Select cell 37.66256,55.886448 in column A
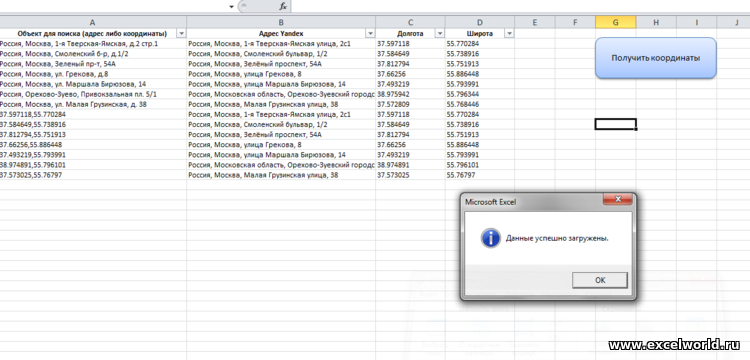 [x=93, y=144]
